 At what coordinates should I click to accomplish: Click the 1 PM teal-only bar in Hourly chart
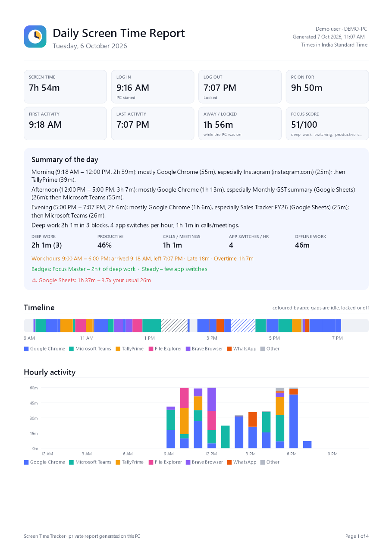tap(225, 437)
